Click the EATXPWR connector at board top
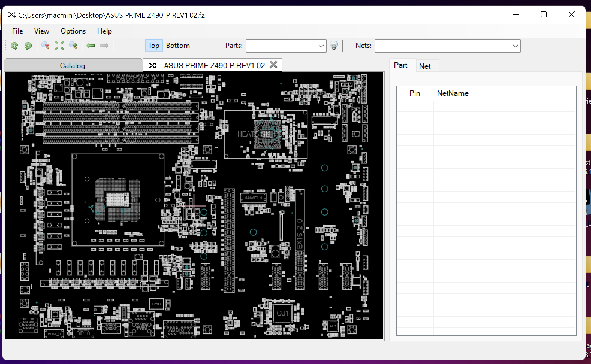The height and width of the screenshot is (364, 591). tap(135, 78)
